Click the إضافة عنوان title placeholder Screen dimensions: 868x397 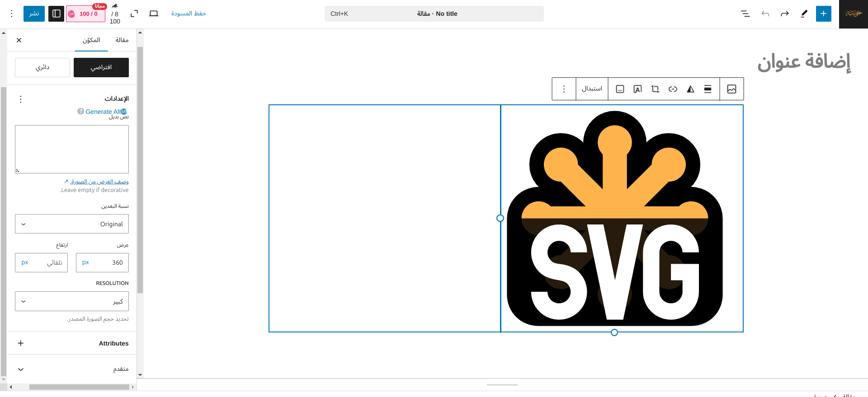804,62
